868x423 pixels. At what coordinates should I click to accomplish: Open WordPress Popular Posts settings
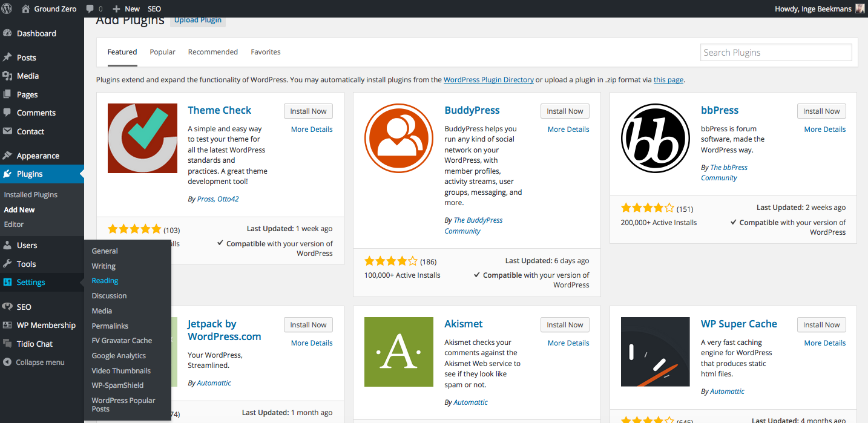point(123,405)
